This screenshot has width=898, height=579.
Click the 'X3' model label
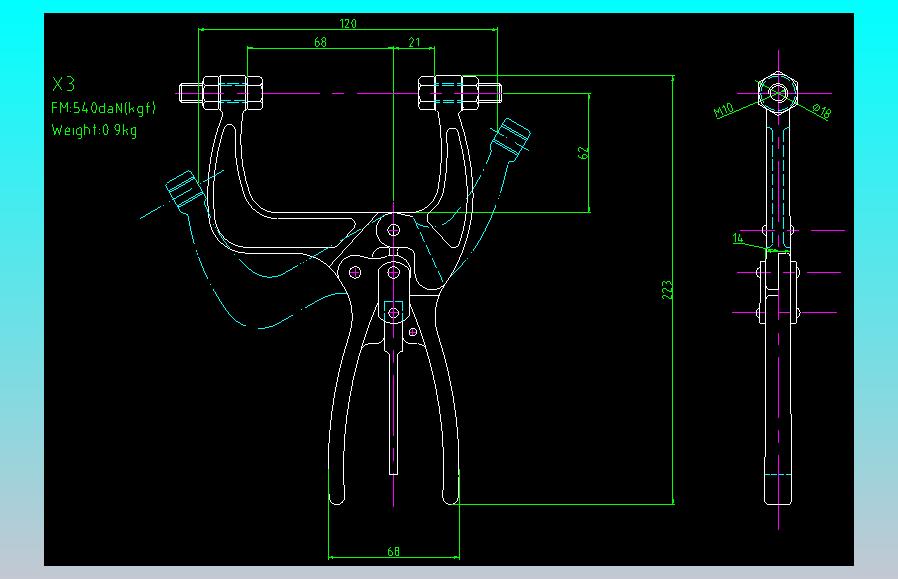click(x=64, y=84)
